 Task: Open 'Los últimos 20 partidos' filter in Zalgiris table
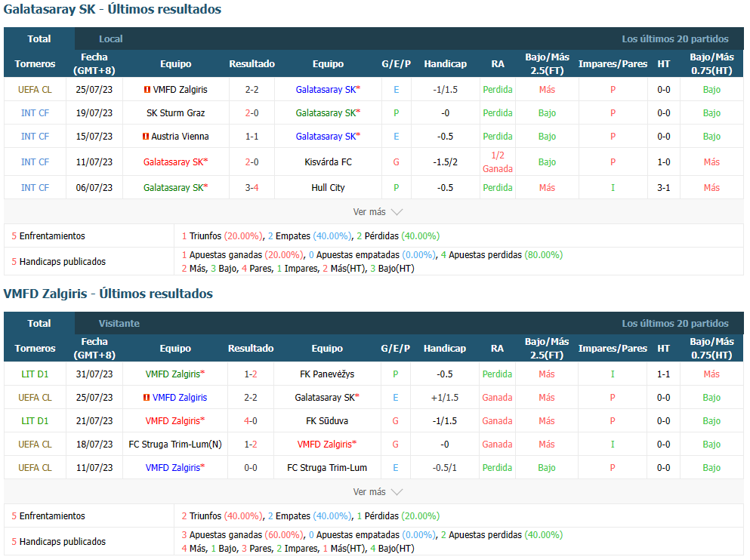[x=675, y=324]
